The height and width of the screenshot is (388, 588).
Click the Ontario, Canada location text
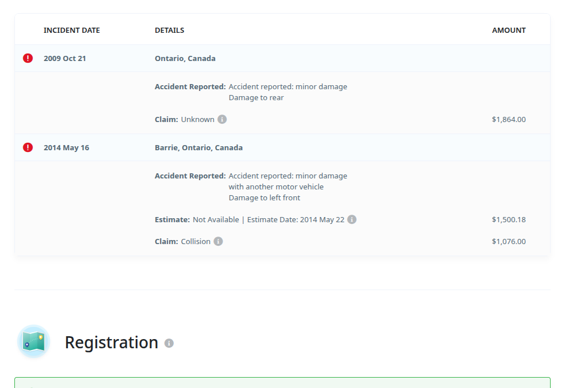[185, 59]
